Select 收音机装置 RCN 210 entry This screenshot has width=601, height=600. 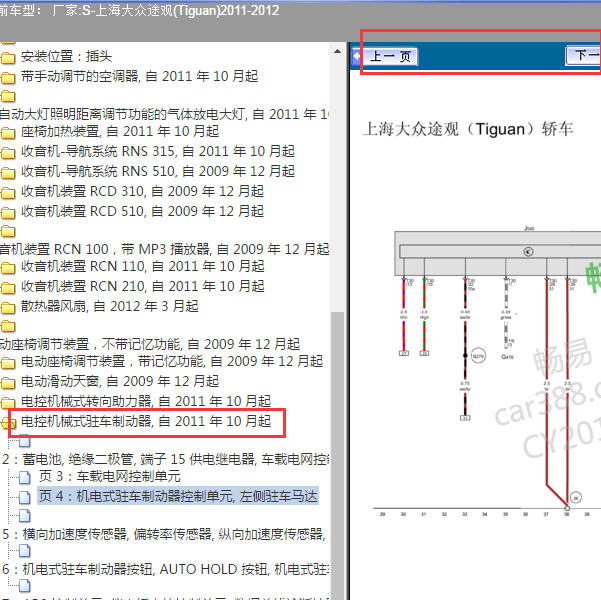click(x=143, y=286)
